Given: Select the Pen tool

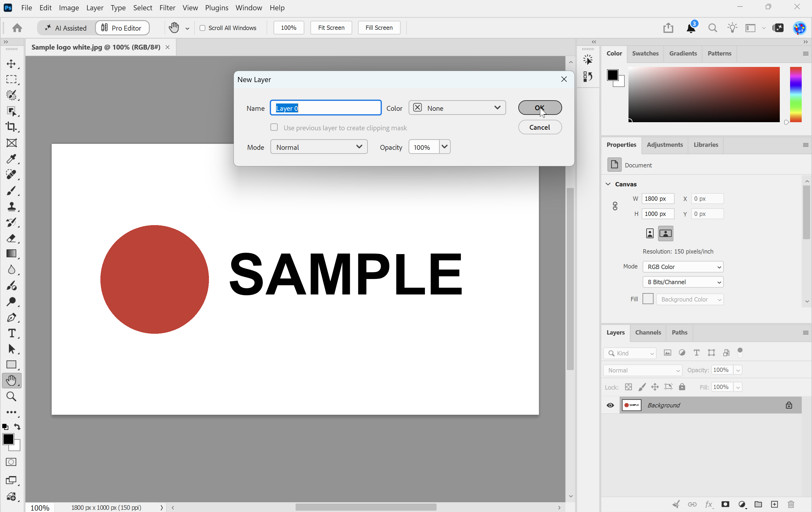Looking at the screenshot, I should click(x=11, y=317).
